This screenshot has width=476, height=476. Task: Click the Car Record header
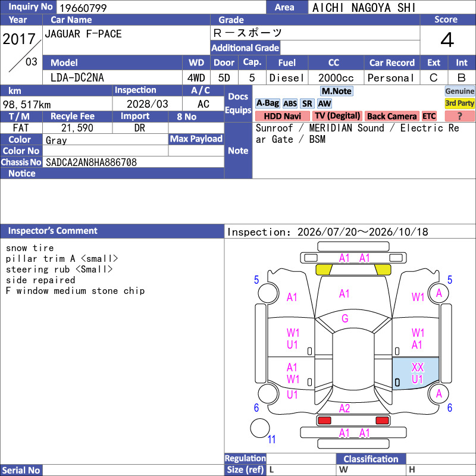coord(392,63)
